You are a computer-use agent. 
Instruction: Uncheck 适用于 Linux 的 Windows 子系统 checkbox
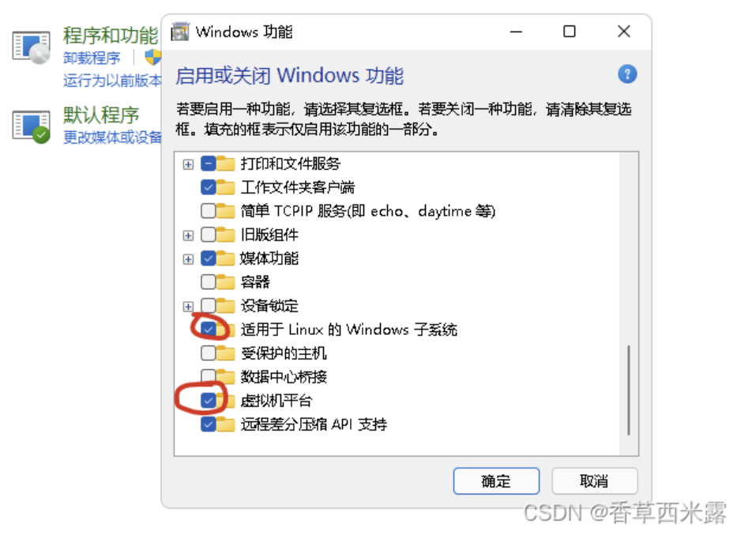pos(209,329)
